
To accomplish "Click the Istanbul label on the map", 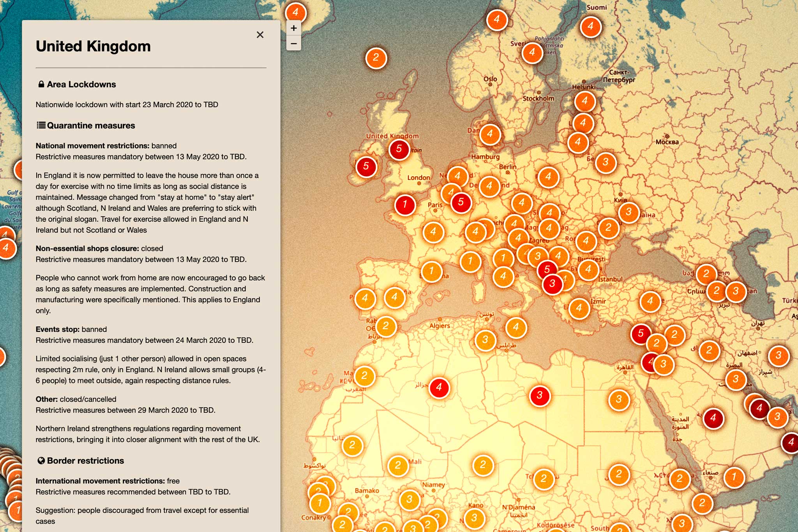I will click(610, 279).
